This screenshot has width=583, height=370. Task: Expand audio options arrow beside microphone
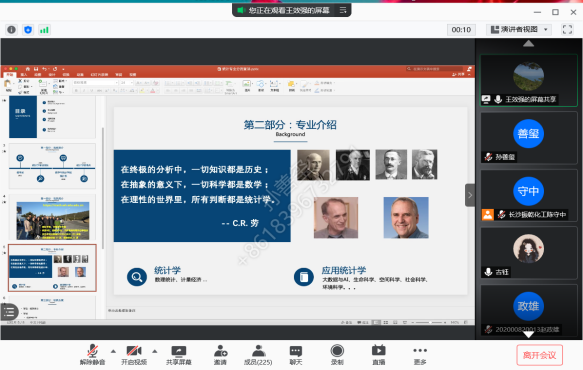(113, 351)
